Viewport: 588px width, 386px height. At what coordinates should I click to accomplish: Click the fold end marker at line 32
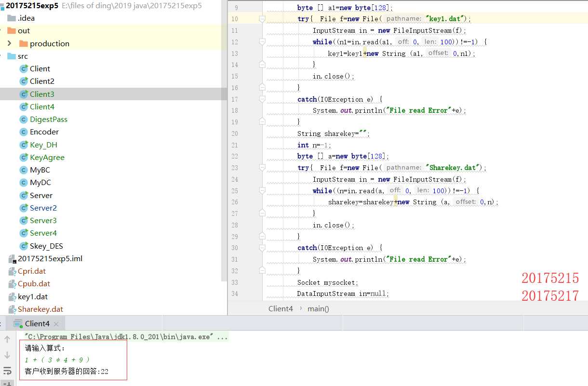(x=262, y=271)
